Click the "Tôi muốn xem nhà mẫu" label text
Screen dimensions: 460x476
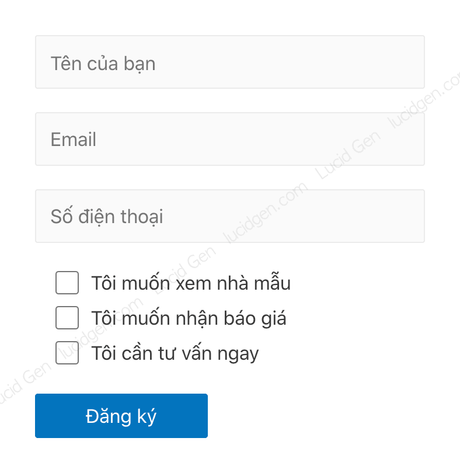coord(190,283)
